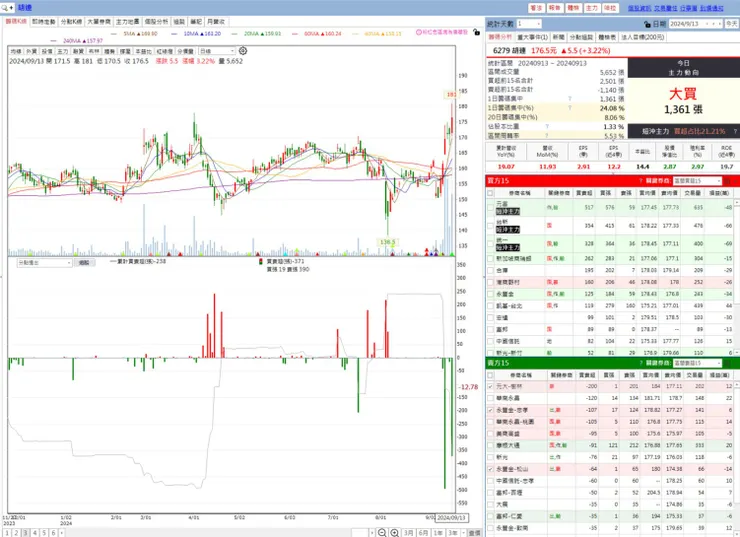
Task: Check the select-all box in 賣方15 header
Action: pos(490,375)
